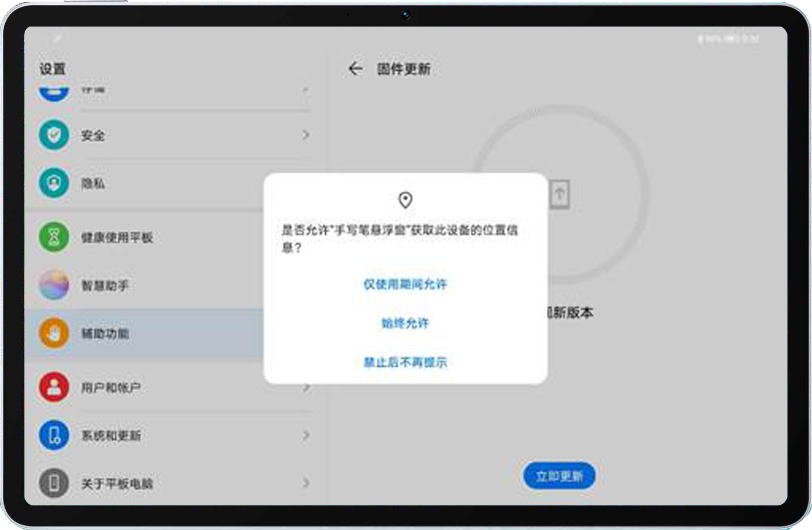This screenshot has width=812, height=530.
Task: Click the location pin icon in dialog
Action: (x=405, y=200)
